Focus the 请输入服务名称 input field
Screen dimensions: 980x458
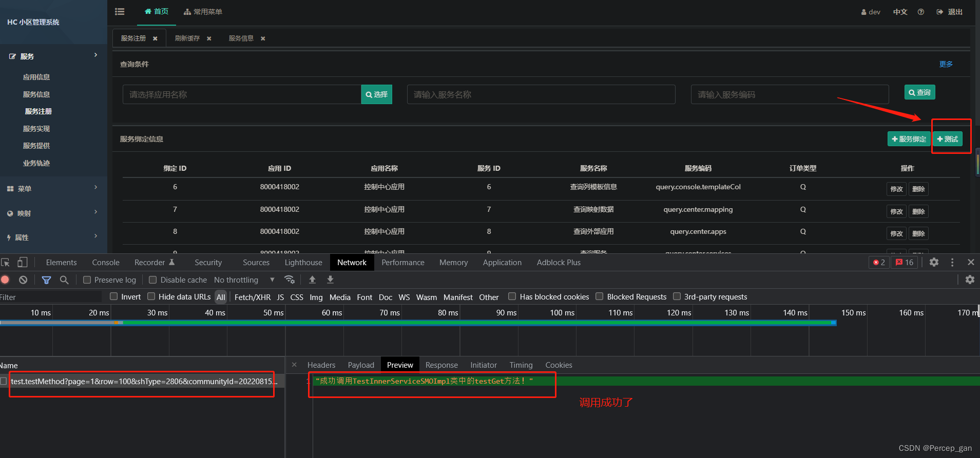coord(541,94)
